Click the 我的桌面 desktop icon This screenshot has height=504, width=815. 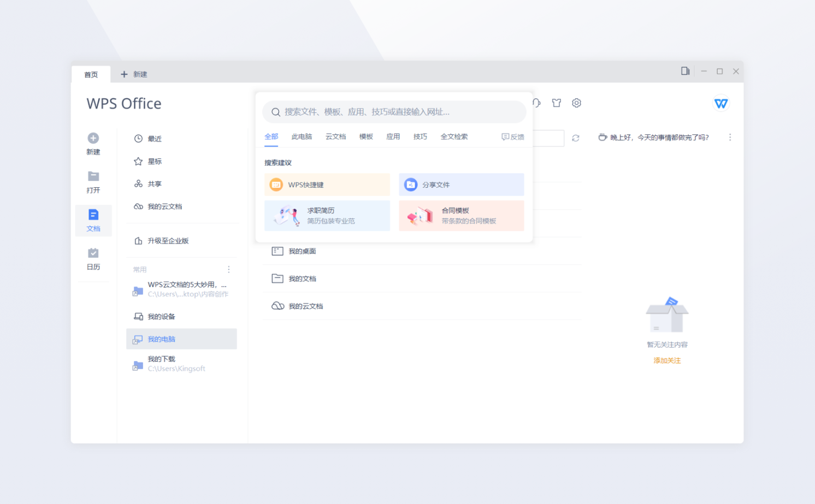(x=277, y=251)
